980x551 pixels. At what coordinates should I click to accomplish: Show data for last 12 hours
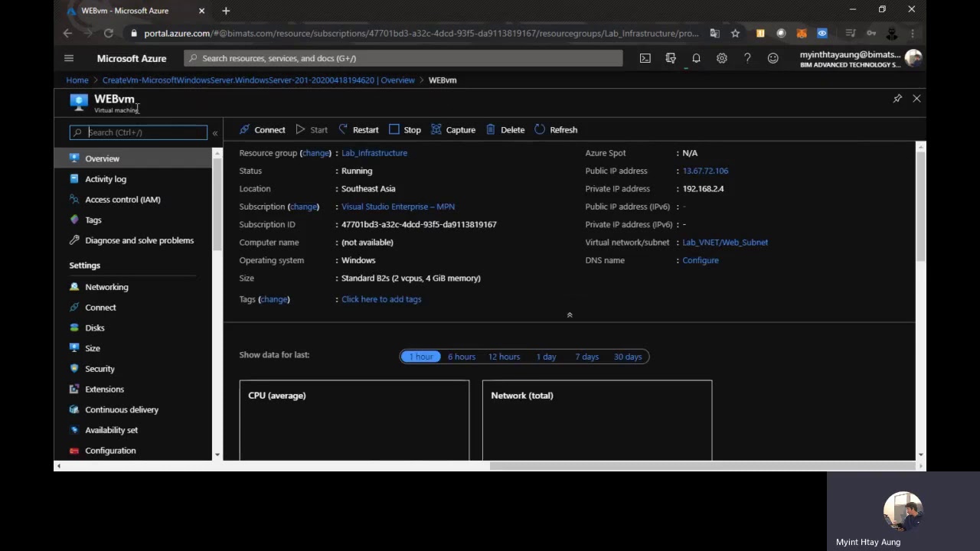click(504, 357)
